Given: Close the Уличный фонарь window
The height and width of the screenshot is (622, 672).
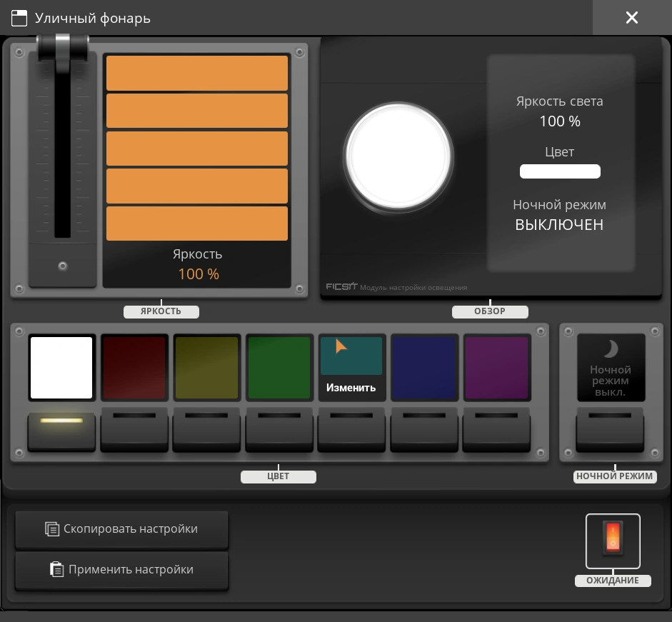Looking at the screenshot, I should [631, 18].
